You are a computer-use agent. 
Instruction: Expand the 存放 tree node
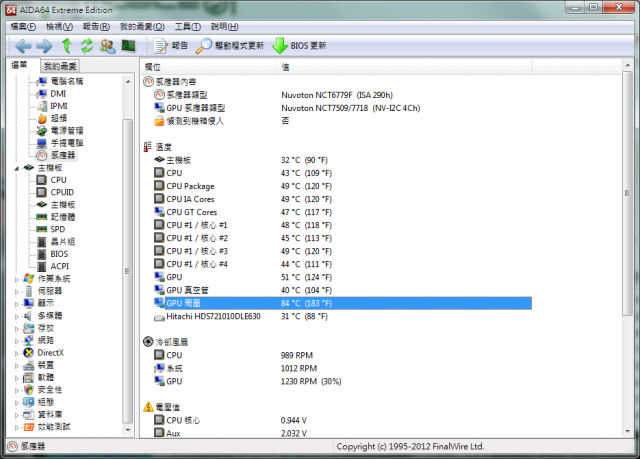coord(17,328)
